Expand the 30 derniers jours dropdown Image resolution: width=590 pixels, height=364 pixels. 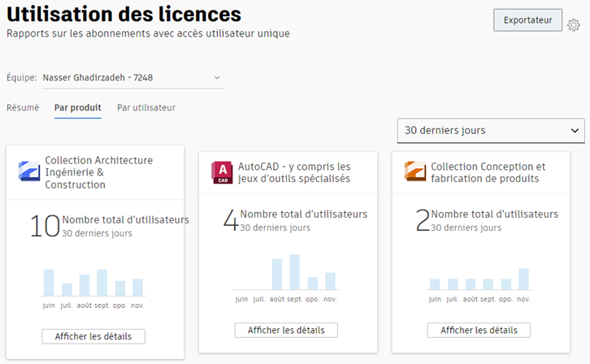(x=491, y=131)
